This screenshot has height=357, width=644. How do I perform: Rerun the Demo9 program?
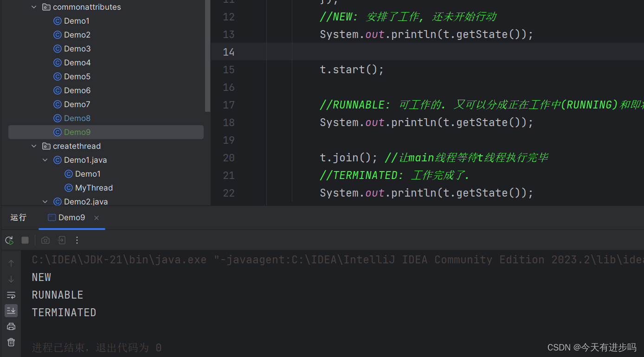pos(9,240)
